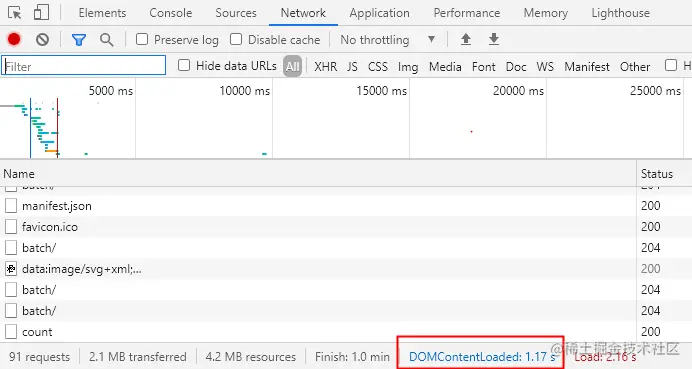692x369 pixels.
Task: Click the data:image/svg+xml thumbnail icon
Action: coord(11,269)
